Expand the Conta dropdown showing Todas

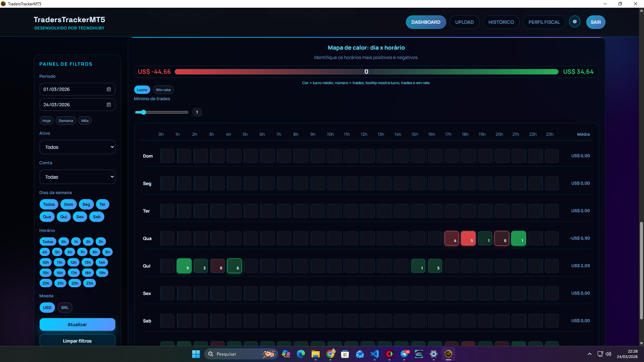77,177
